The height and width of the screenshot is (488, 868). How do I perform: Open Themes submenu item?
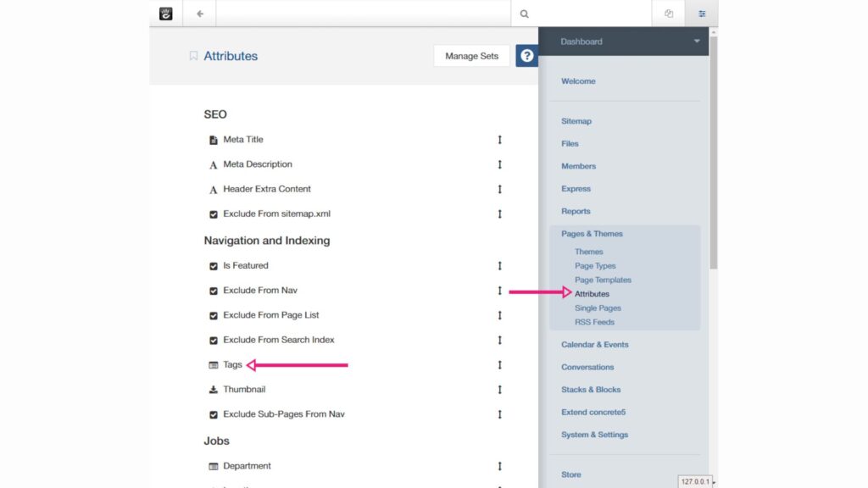tap(588, 252)
